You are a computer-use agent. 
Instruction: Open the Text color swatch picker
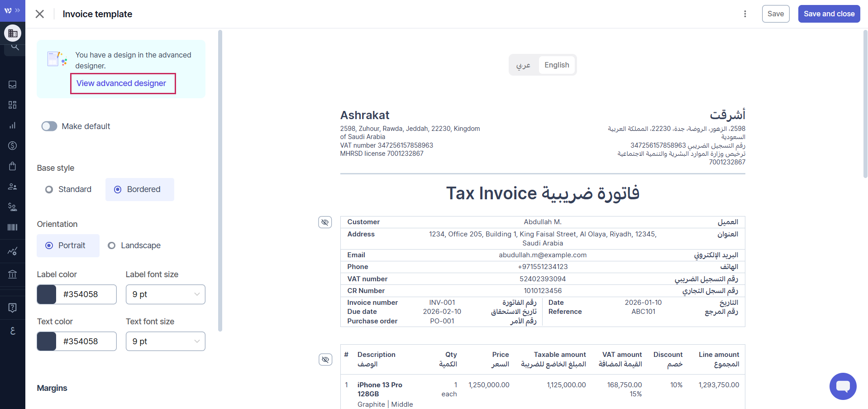point(47,342)
